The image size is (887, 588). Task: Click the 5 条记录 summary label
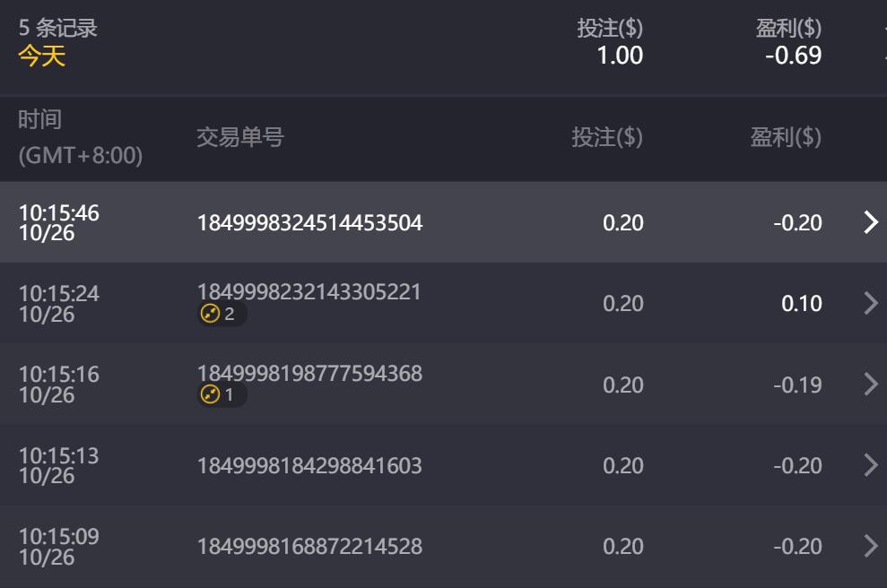point(57,28)
